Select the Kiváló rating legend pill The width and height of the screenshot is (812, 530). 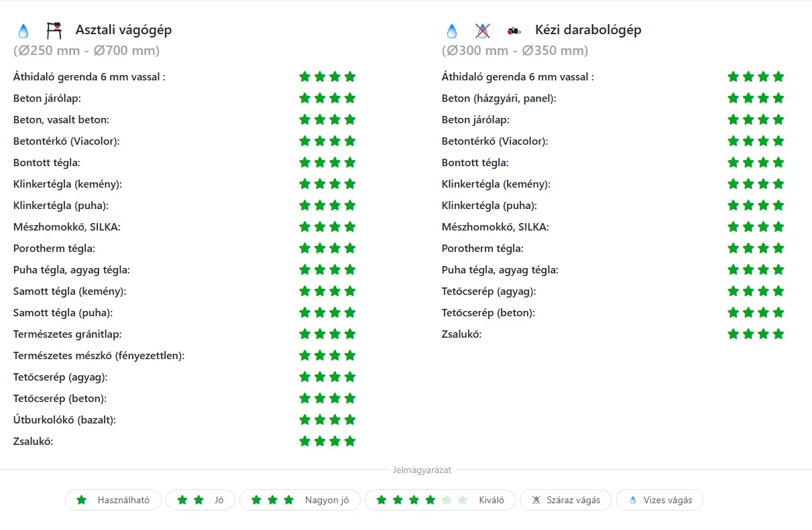coord(439,500)
